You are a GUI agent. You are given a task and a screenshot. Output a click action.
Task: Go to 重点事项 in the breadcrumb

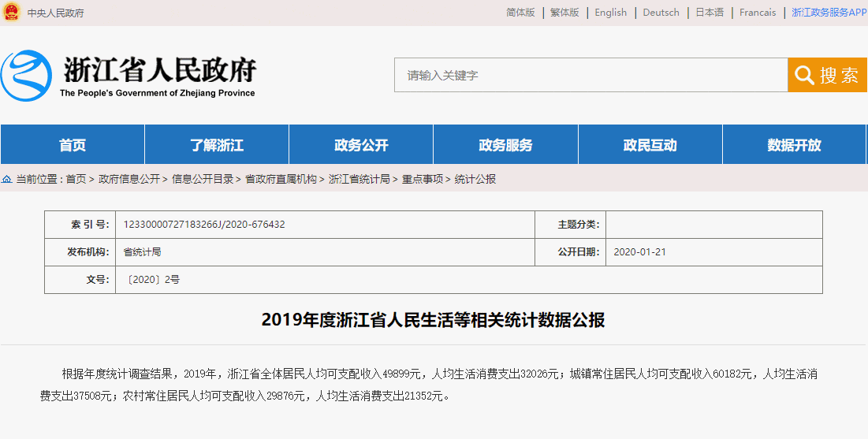(423, 180)
